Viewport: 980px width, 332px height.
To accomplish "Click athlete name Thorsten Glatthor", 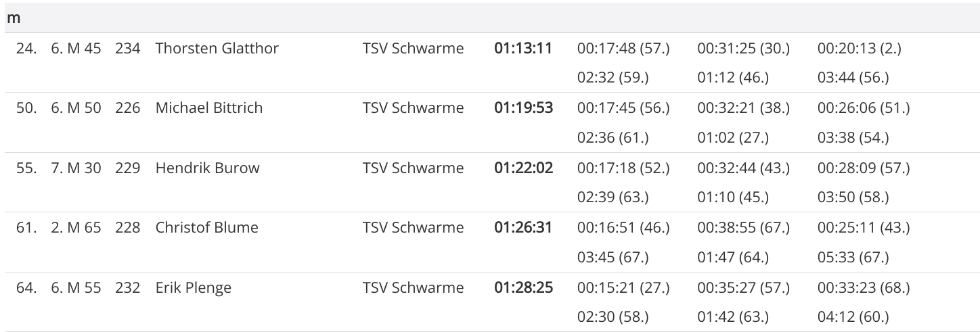I will pyautogui.click(x=217, y=49).
